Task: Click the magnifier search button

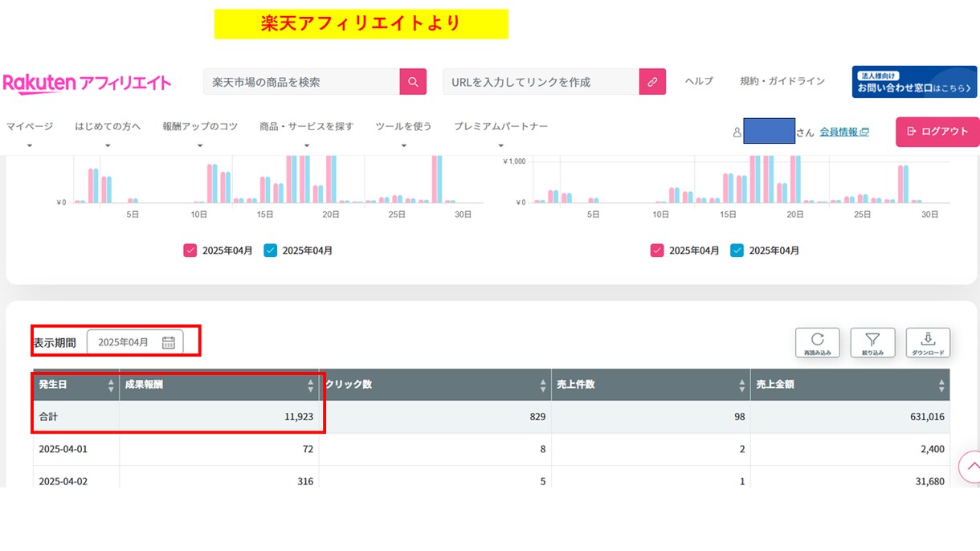Action: (x=413, y=82)
